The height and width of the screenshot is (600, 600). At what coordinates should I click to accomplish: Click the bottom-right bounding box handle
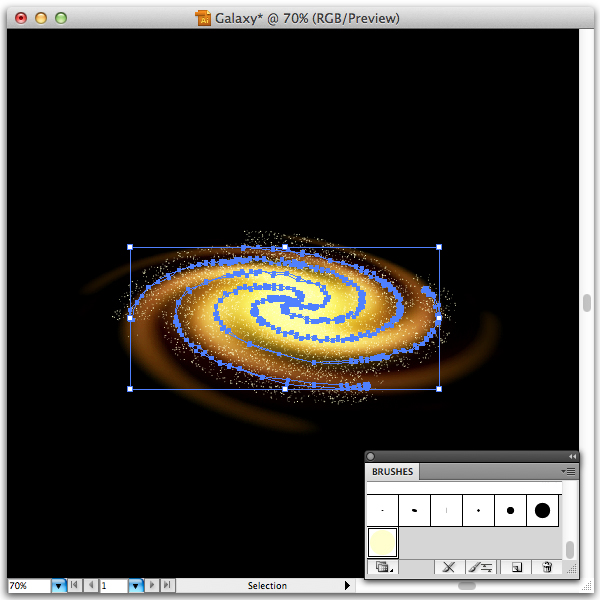click(439, 389)
